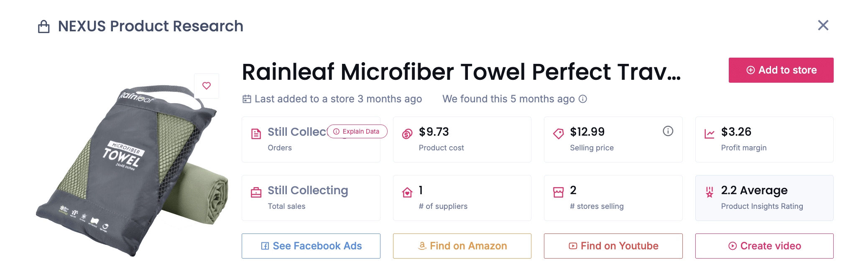
Task: Click the Orders document icon
Action: [x=256, y=134]
